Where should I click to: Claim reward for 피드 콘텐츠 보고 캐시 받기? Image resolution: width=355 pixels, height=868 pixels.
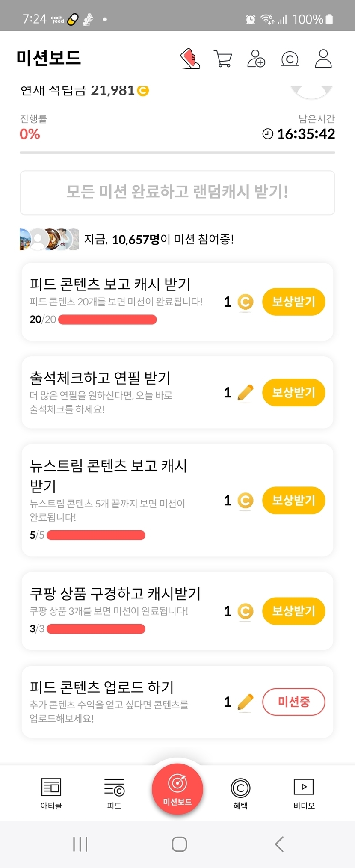(293, 302)
